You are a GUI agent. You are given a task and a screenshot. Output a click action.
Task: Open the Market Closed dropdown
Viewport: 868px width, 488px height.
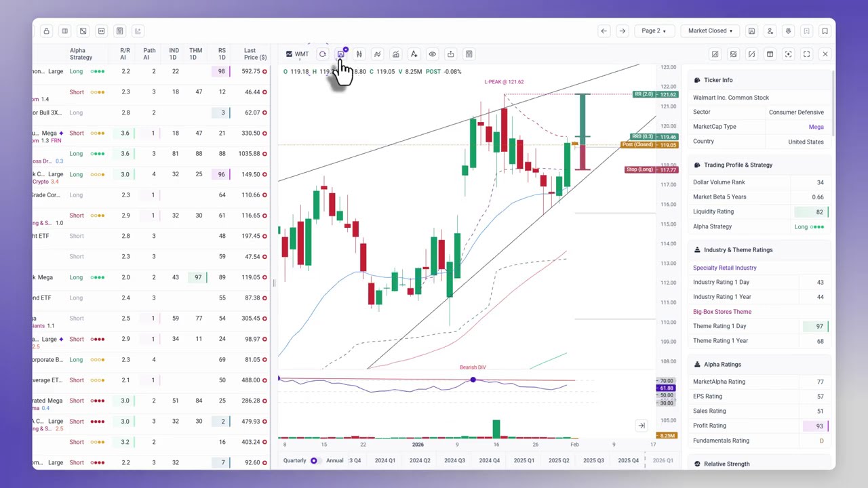(710, 30)
